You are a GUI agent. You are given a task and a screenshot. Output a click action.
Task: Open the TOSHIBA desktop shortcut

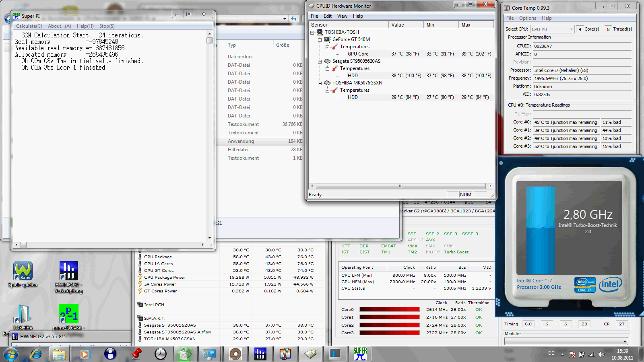pos(23,317)
